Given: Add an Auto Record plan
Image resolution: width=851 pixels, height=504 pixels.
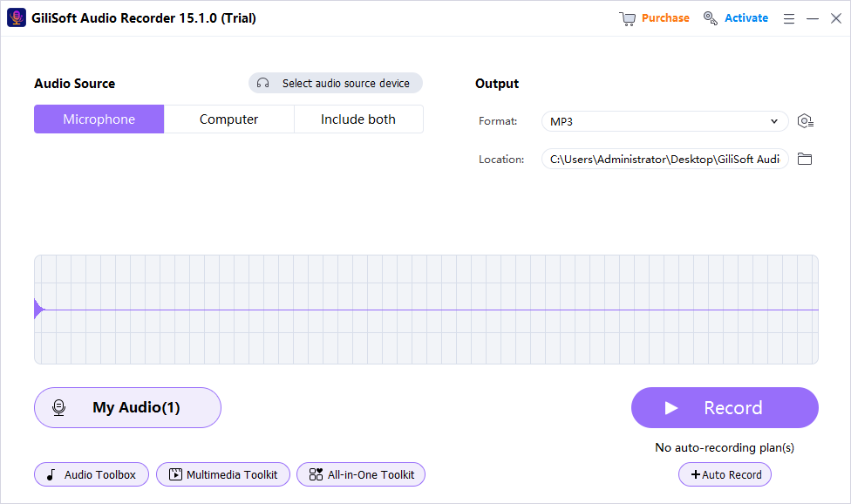Looking at the screenshot, I should click(x=725, y=474).
